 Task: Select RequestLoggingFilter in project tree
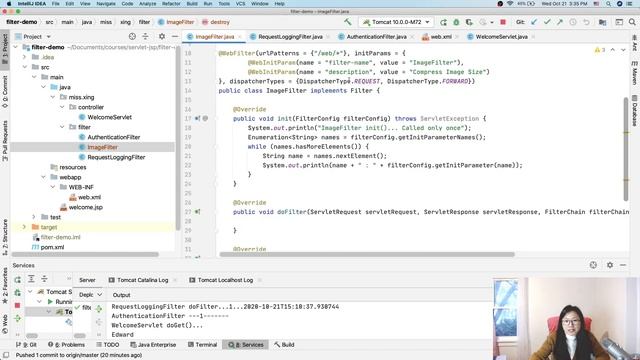click(x=116, y=157)
